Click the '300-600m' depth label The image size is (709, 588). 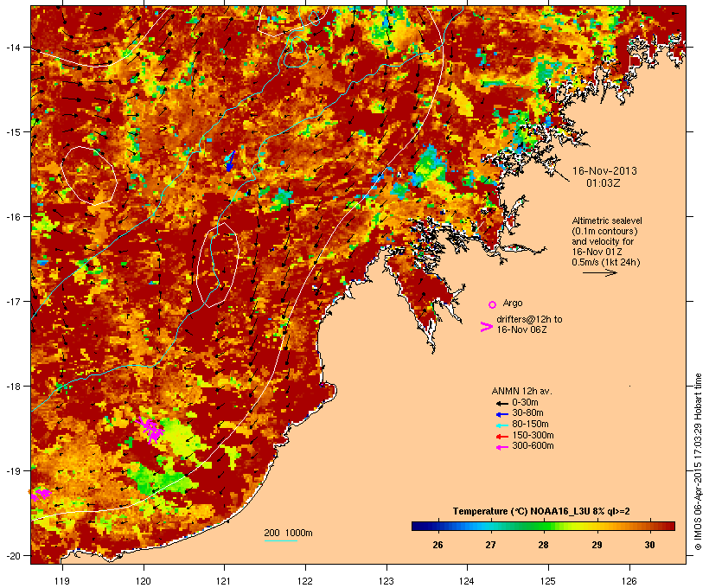pos(533,446)
